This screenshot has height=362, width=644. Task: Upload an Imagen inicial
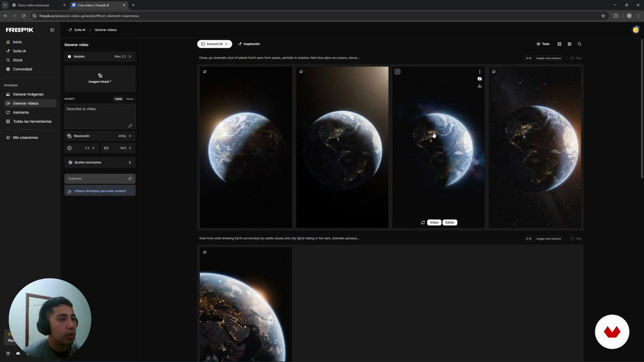pyautogui.click(x=100, y=78)
